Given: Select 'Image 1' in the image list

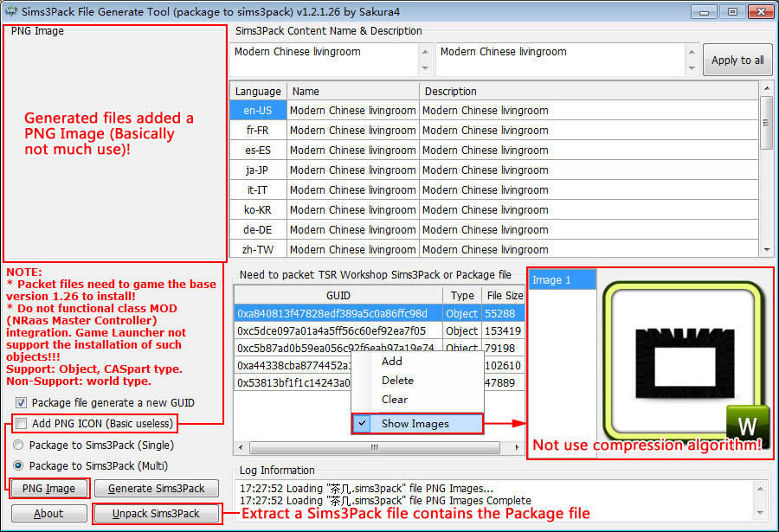Looking at the screenshot, I should [x=563, y=279].
